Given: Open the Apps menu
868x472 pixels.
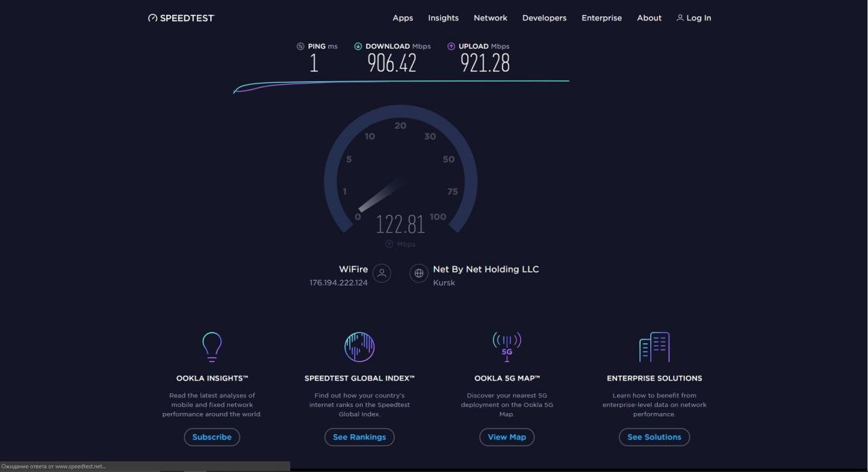Looking at the screenshot, I should pos(403,18).
